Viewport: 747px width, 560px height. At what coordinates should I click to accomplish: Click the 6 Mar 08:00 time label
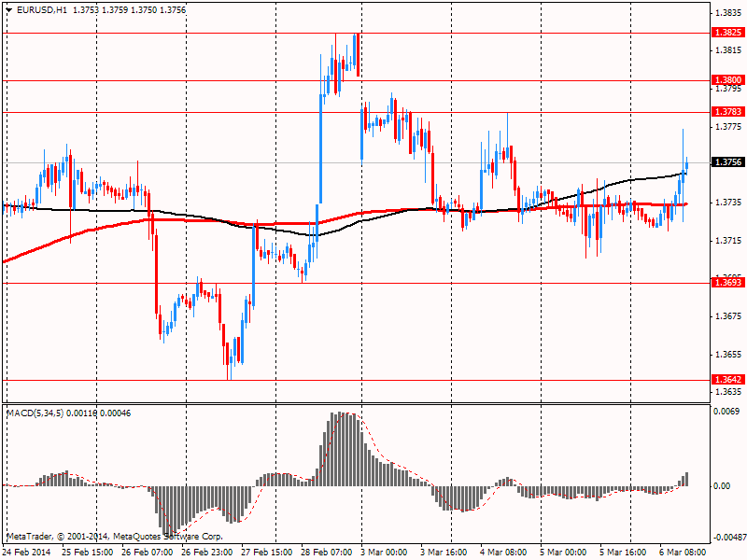pos(683,553)
